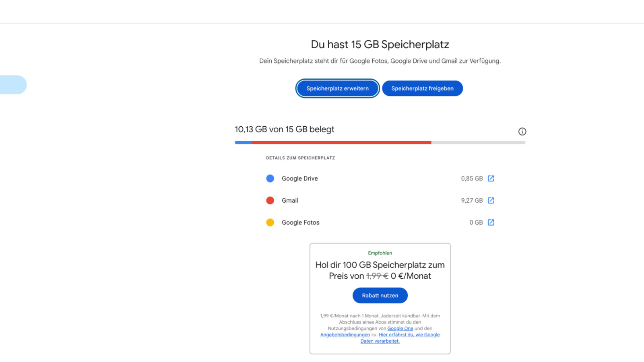Screen dimensions: 644x362
Task: Open Google Drive storage external link icon
Action: [x=491, y=179]
